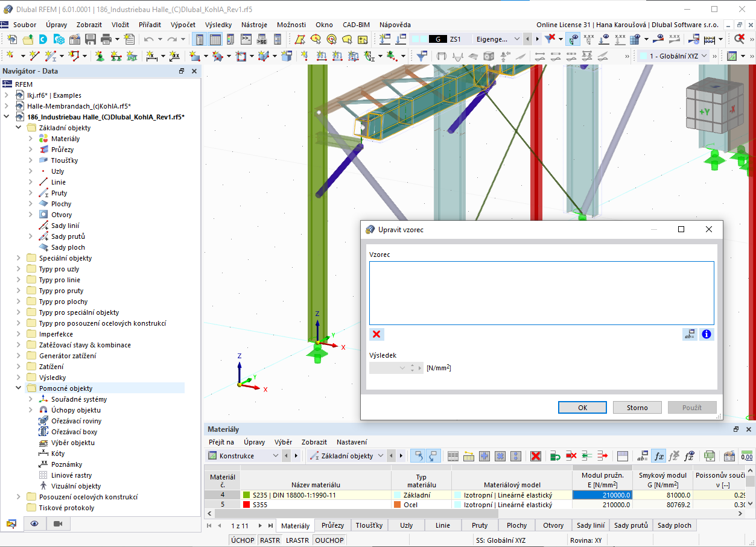Open the CAD-BIM menu
The width and height of the screenshot is (756, 547).
[x=356, y=25]
